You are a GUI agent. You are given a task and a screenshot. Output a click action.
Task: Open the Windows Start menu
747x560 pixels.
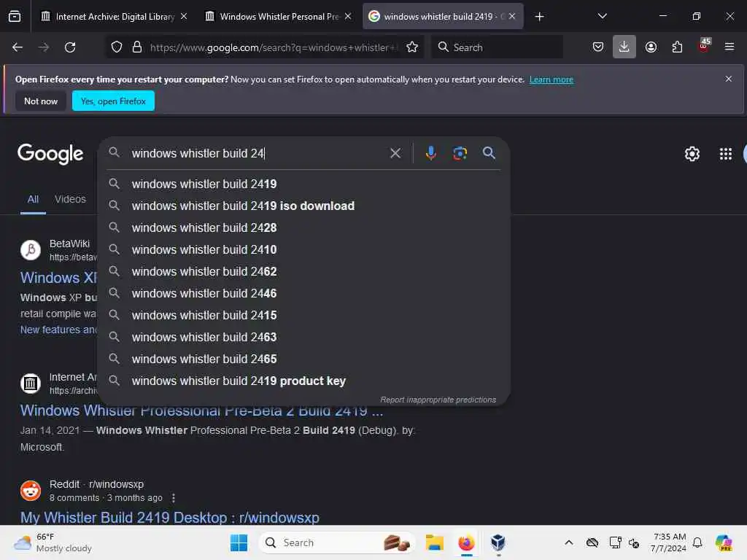coord(239,542)
